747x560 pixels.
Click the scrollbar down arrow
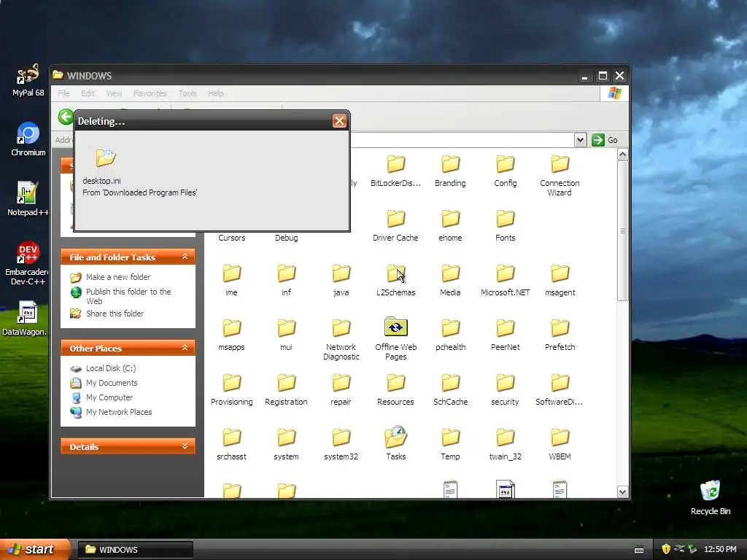pyautogui.click(x=622, y=492)
